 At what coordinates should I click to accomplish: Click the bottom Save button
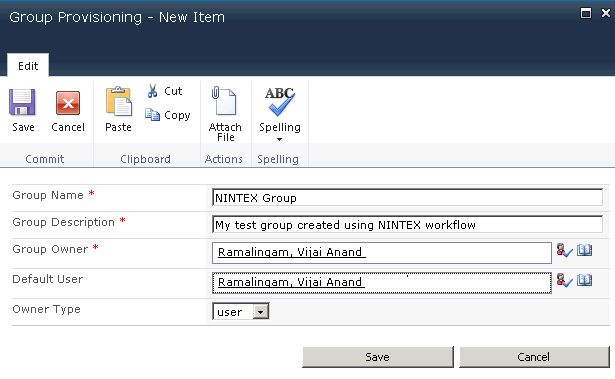click(x=378, y=357)
